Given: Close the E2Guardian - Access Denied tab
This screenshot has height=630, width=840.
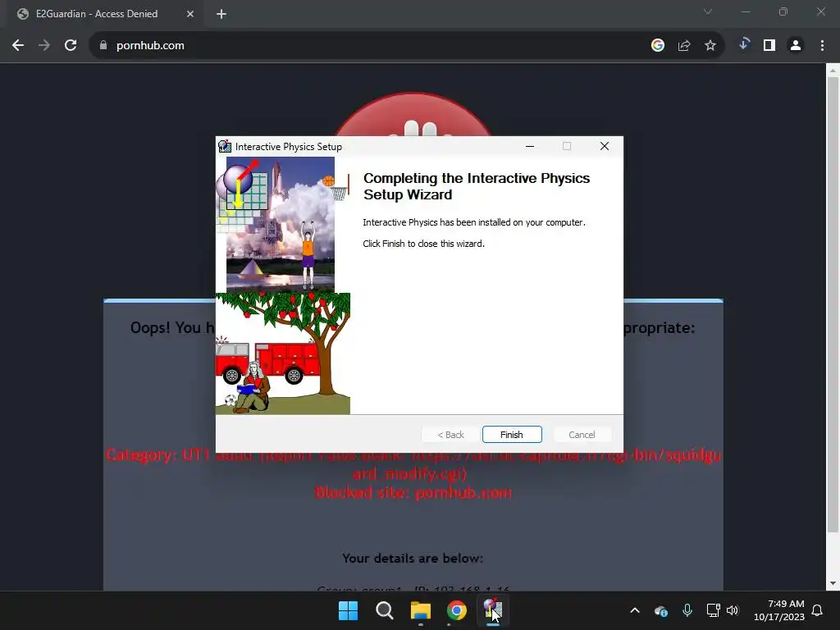Looking at the screenshot, I should 190,14.
